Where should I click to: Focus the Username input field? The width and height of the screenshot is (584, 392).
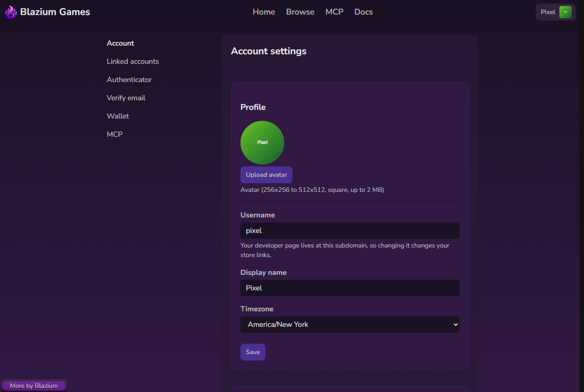pos(350,231)
